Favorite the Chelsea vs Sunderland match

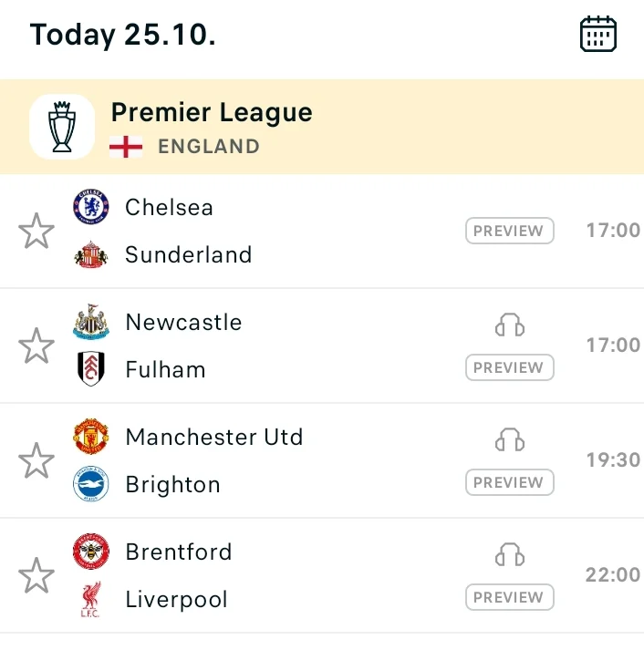36,231
